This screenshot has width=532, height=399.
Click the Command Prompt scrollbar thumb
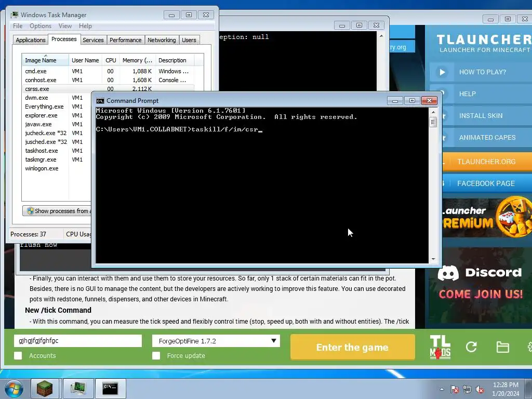[433, 122]
